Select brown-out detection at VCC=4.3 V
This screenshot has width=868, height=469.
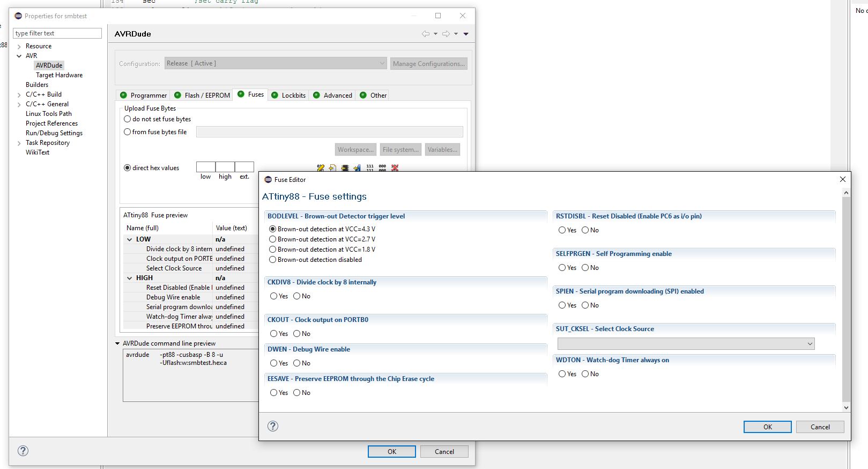tap(273, 229)
